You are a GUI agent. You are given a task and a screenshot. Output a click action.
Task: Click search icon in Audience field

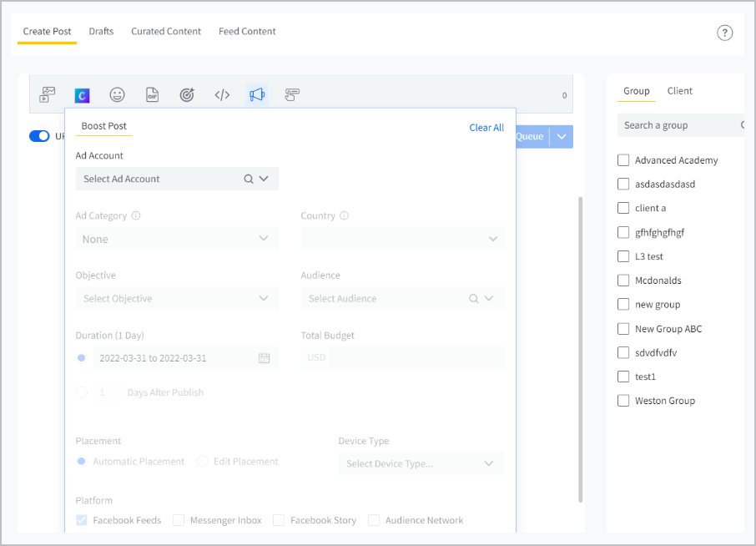point(473,299)
